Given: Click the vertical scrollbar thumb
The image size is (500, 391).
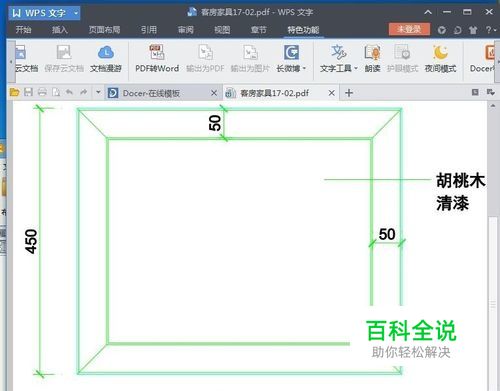Looking at the screenshot, I should click(493, 303).
